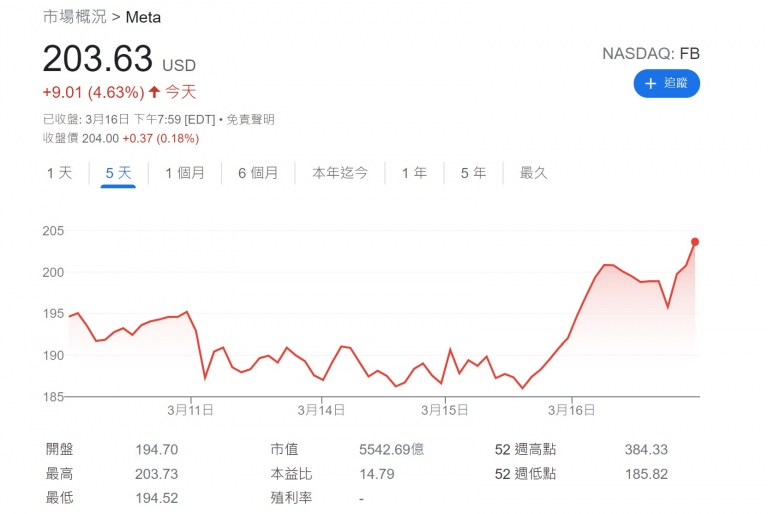Image resolution: width=768 pixels, height=514 pixels.
Task: Click the plus icon in 追蹤 button
Action: click(x=650, y=84)
